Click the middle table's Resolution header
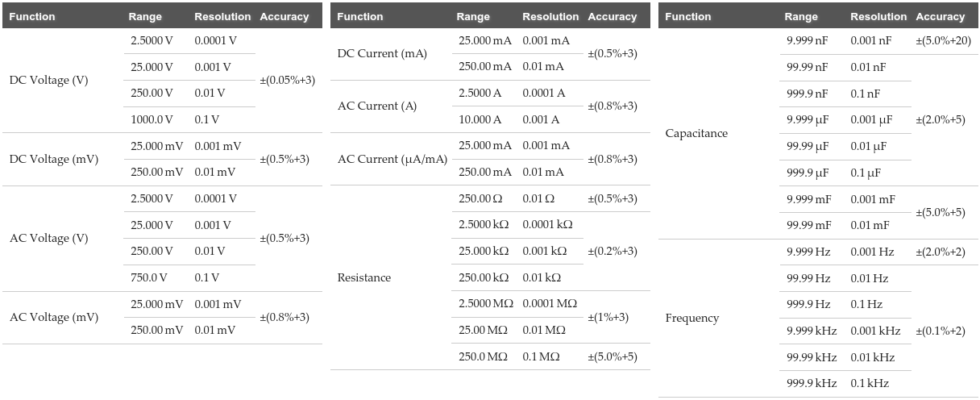This screenshot has height=400, width=980. (550, 16)
